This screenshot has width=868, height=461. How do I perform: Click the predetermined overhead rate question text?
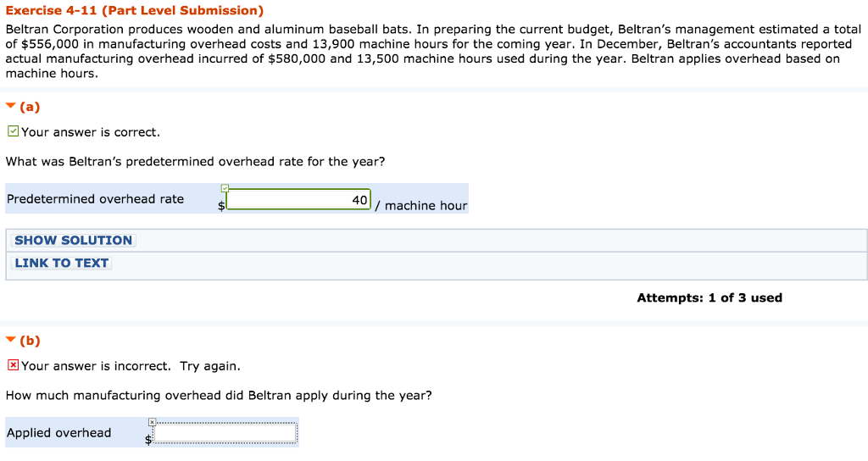click(x=196, y=162)
